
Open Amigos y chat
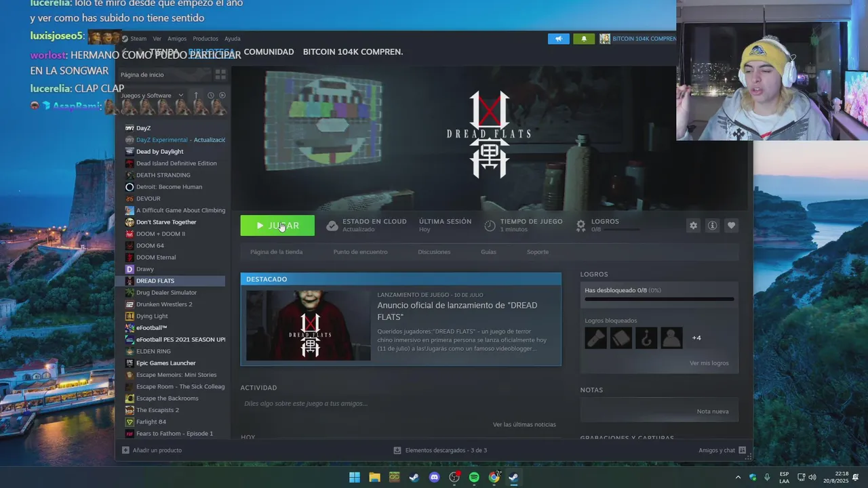pos(722,450)
